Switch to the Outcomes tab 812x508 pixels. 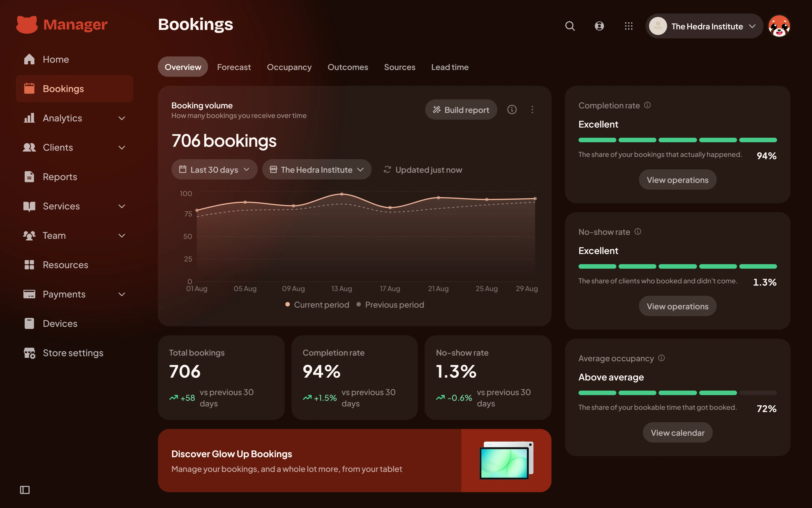(x=348, y=67)
